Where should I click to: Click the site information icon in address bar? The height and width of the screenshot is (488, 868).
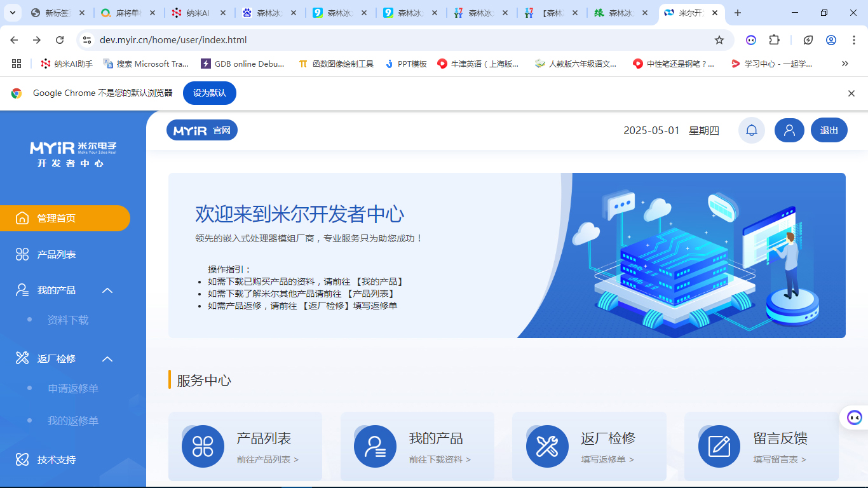tap(88, 40)
